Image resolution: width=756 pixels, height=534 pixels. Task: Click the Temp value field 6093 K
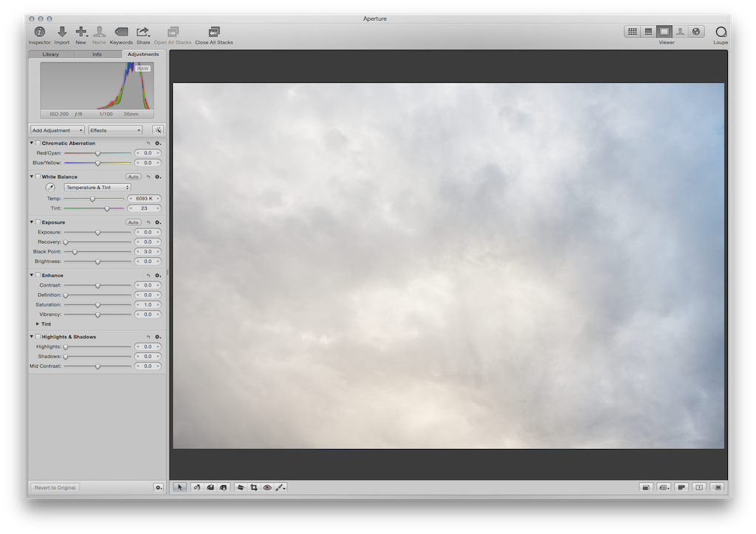144,198
